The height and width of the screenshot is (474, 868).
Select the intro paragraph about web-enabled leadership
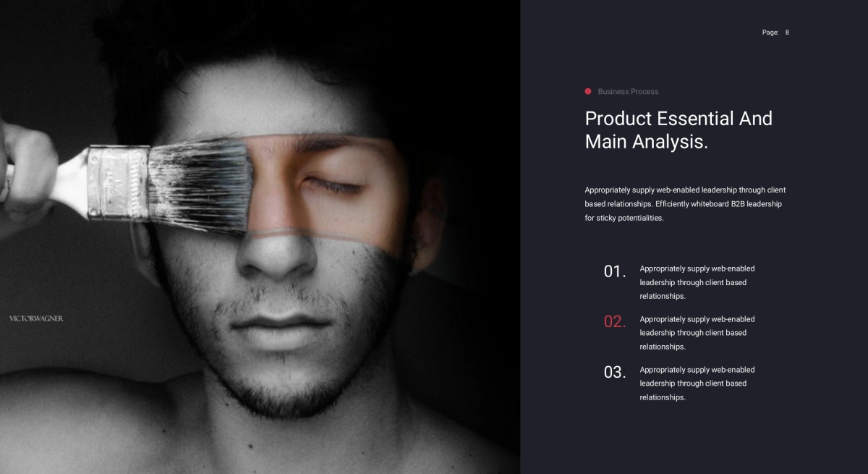[685, 203]
